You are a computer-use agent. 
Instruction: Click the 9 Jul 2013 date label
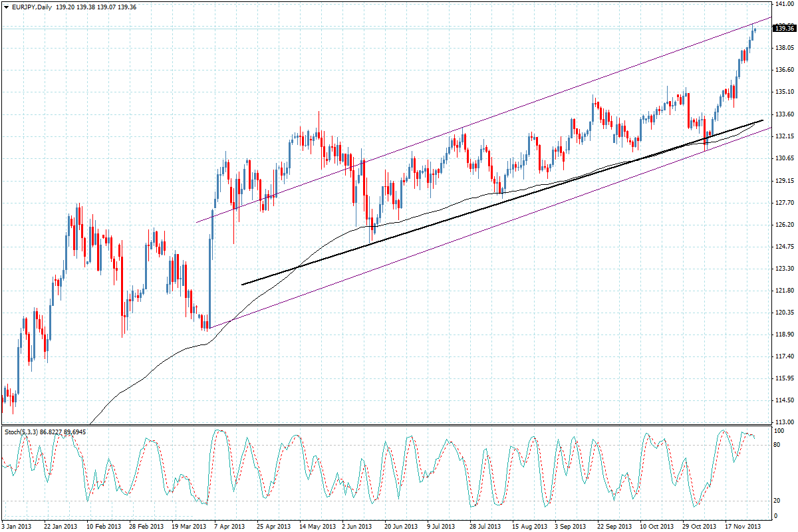442,526
